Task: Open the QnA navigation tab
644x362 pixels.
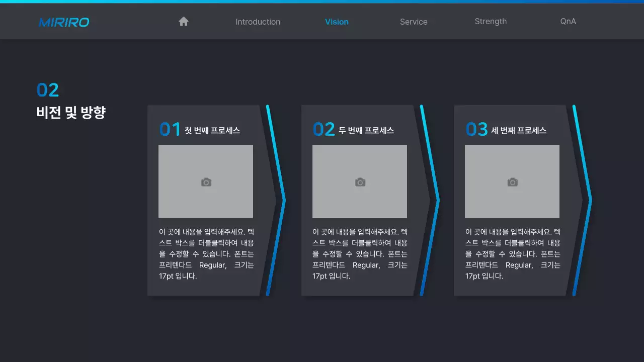Action: 568,21
